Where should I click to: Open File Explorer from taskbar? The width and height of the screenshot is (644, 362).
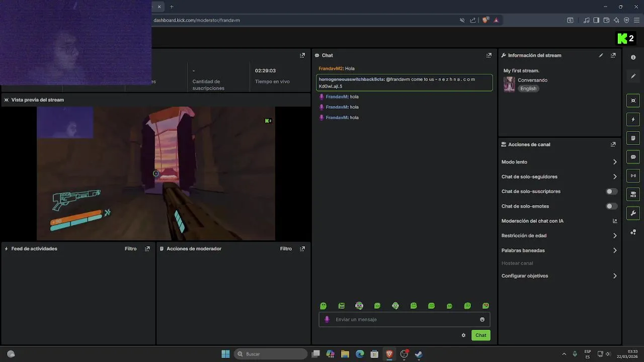(345, 354)
